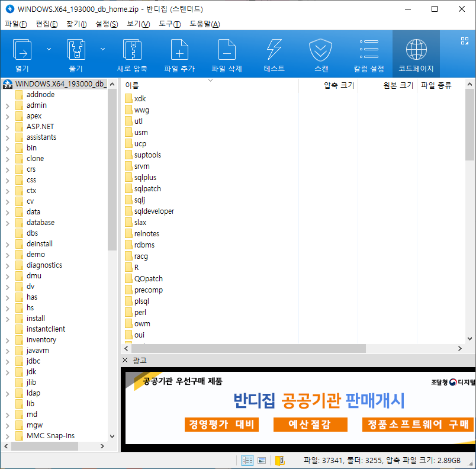
Task: Expand the apex tree node
Action: 8,117
